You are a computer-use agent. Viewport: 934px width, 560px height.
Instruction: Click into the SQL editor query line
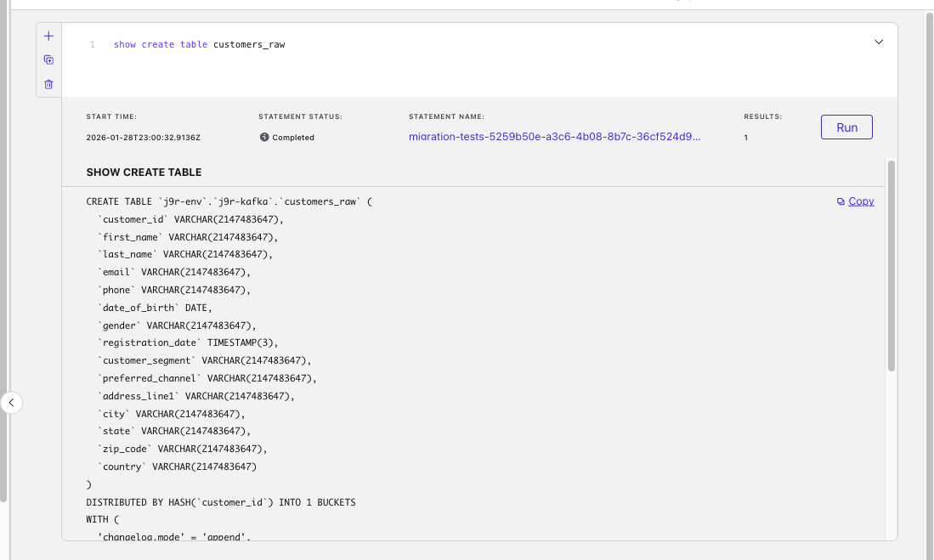(200, 44)
